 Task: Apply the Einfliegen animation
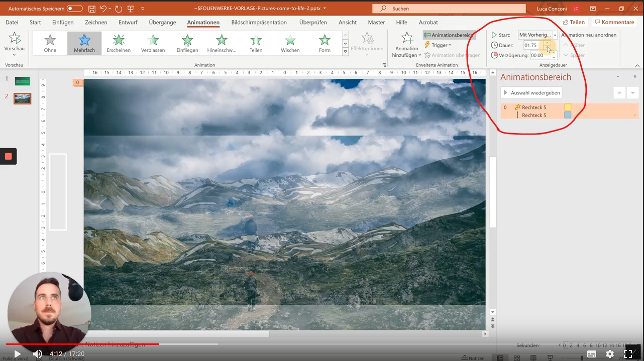click(187, 43)
